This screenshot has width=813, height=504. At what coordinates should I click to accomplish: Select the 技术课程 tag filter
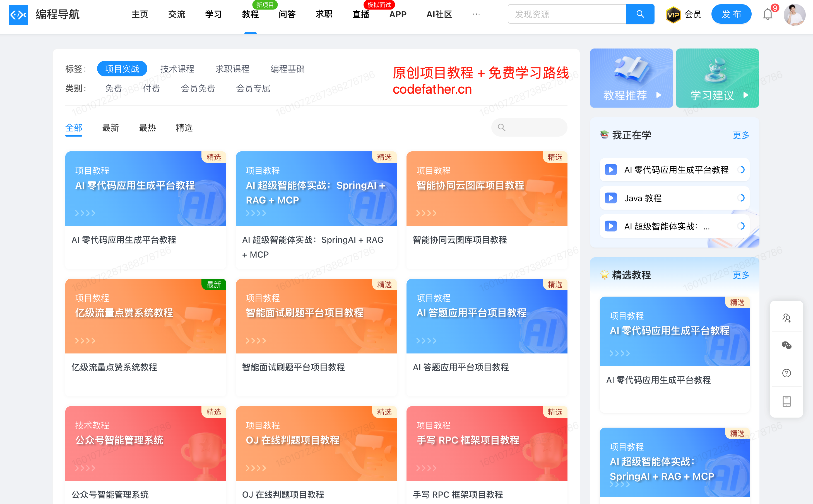click(177, 69)
